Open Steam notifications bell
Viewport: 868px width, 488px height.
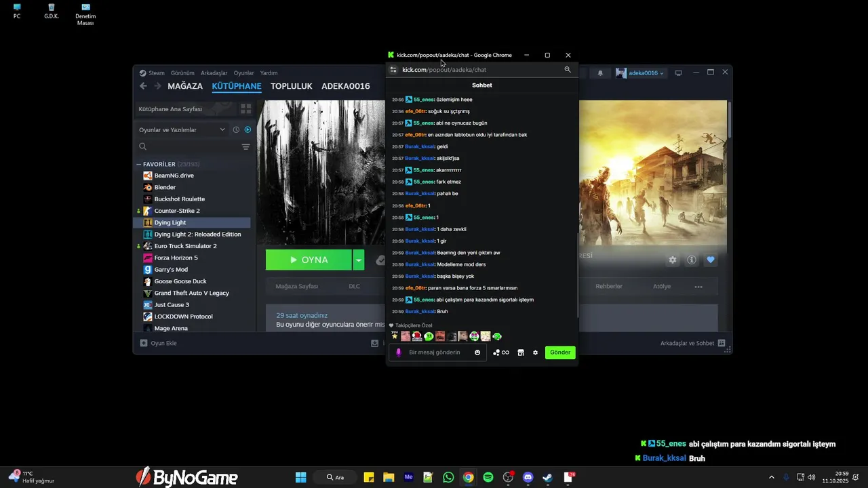coord(600,73)
